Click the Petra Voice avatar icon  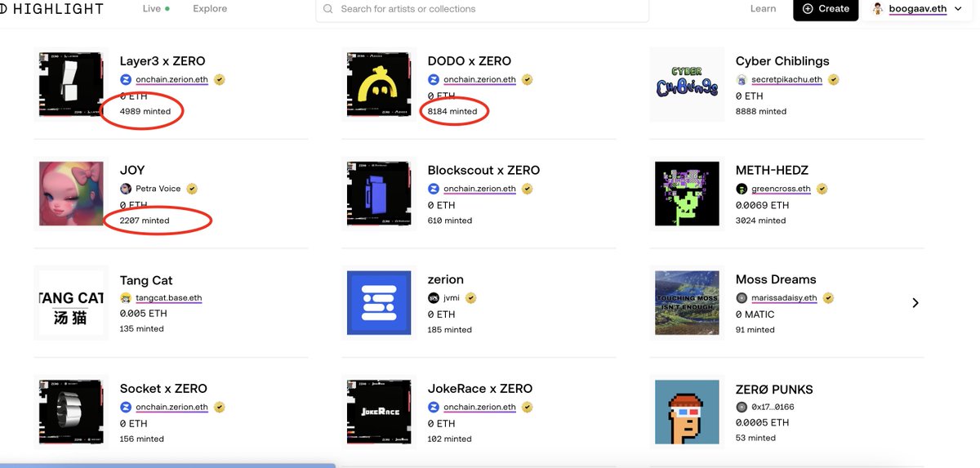coord(126,189)
